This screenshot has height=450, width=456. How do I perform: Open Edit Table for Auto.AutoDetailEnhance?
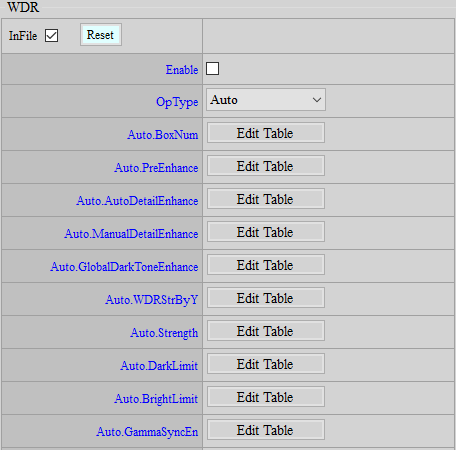pos(266,199)
